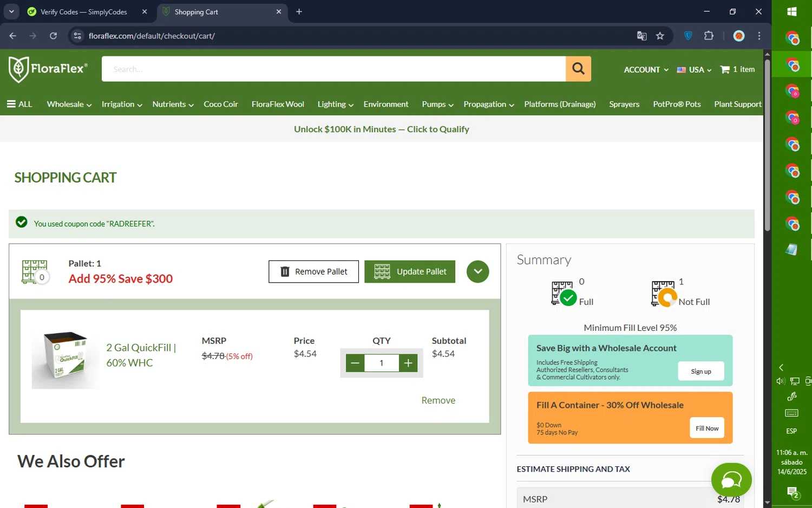
Task: Click the Fill Now button
Action: (x=707, y=428)
